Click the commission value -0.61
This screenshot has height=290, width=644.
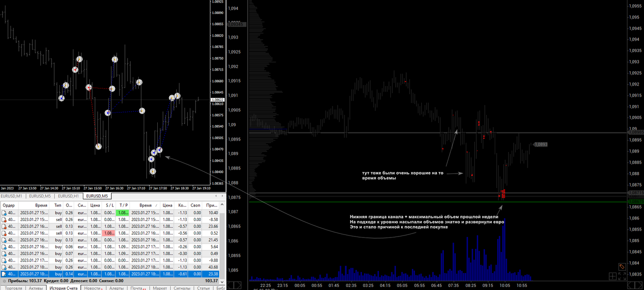(183, 274)
